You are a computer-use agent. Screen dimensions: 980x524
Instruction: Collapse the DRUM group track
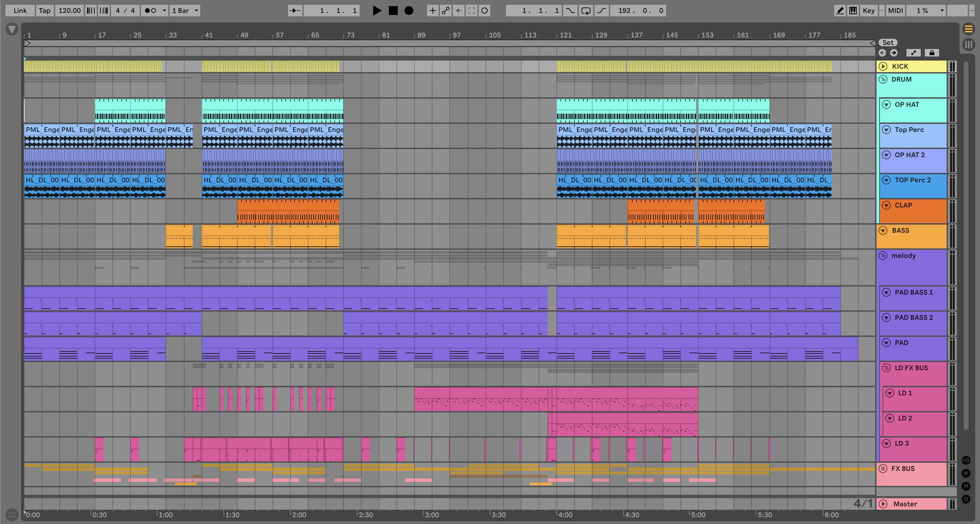[x=883, y=80]
